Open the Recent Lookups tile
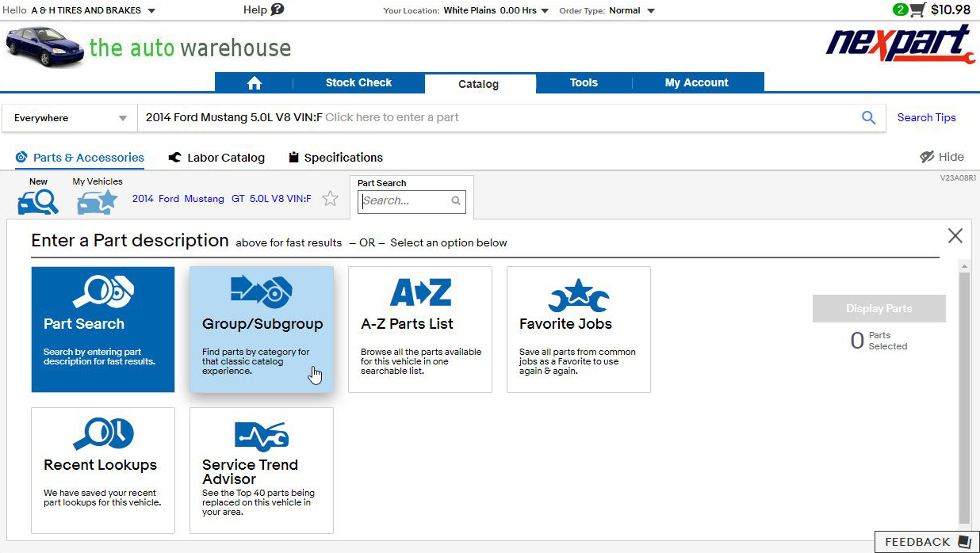This screenshot has width=980, height=553. [103, 471]
